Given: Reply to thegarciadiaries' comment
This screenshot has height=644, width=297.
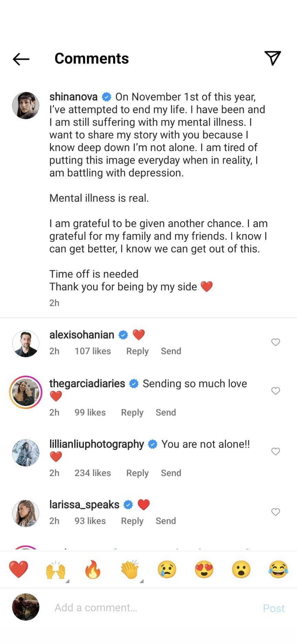Looking at the screenshot, I should point(132,412).
